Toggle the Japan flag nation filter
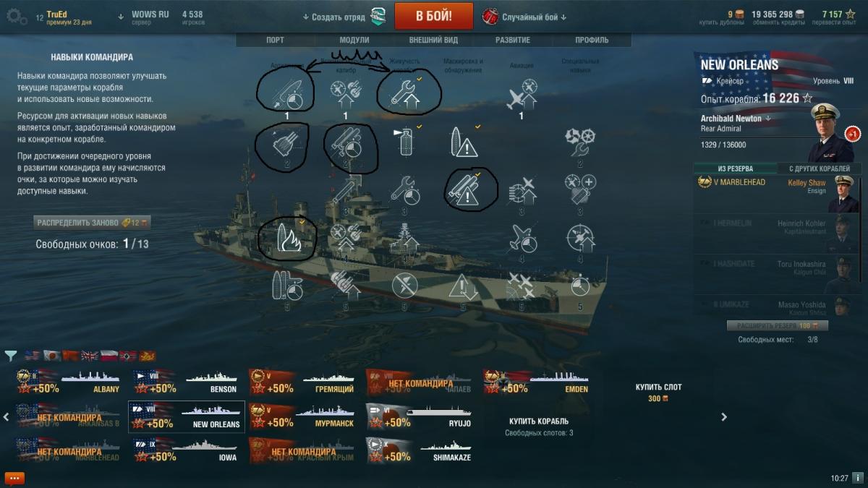868x488 pixels. point(51,355)
